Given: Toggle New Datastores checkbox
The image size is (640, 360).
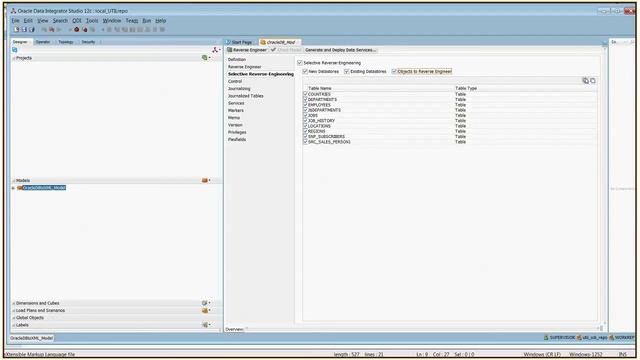Looking at the screenshot, I should (x=305, y=71).
